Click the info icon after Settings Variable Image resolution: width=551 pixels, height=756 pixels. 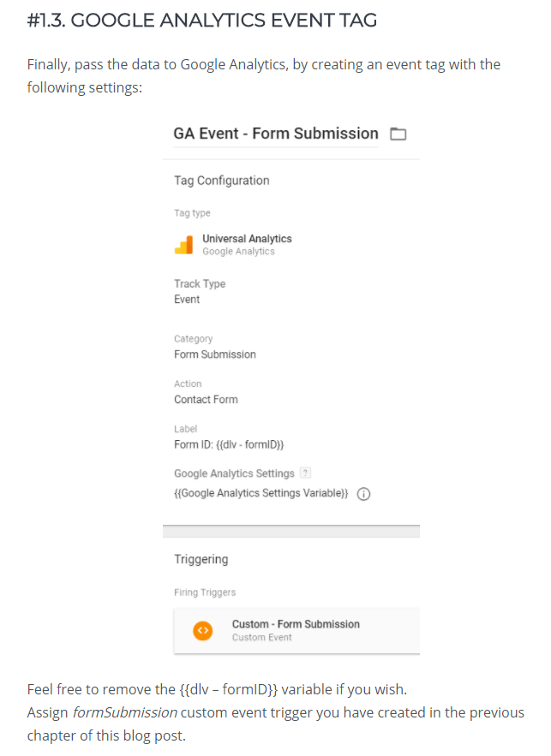(x=363, y=494)
